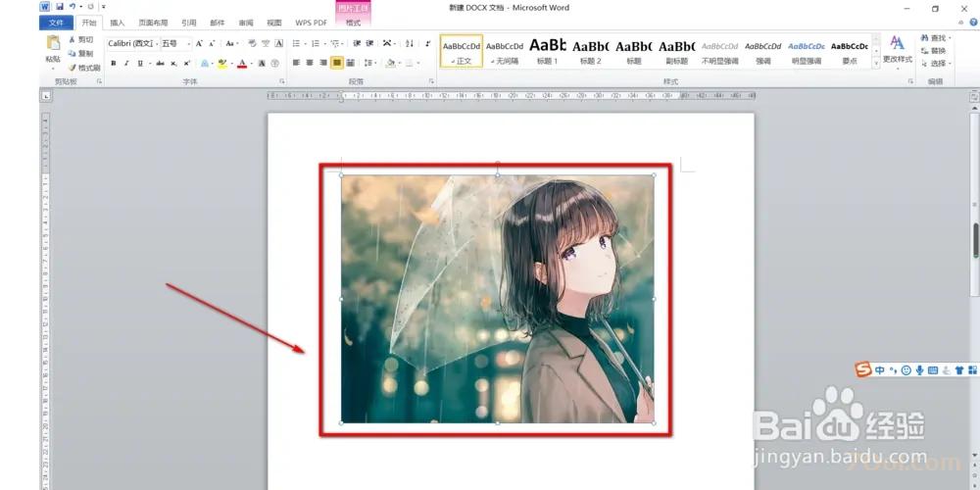This screenshot has height=490, width=980.
Task: Click 查找 (Find) button
Action: 935,39
